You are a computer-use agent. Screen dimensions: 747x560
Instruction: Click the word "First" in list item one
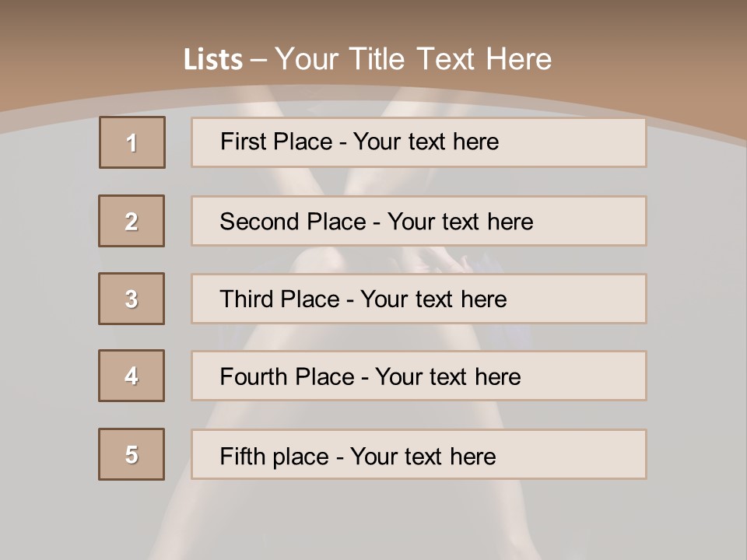[242, 142]
